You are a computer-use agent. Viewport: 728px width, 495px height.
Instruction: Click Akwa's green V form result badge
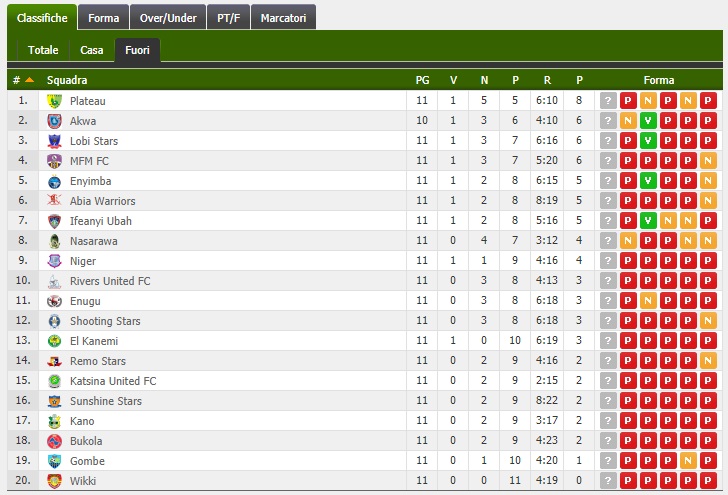[x=648, y=121]
